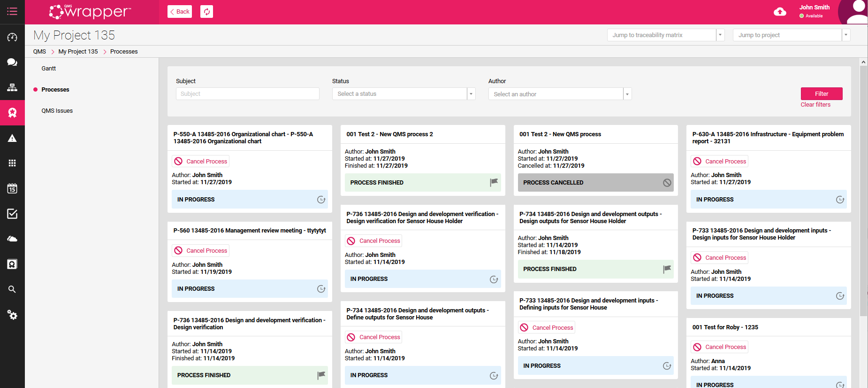Select Gantt in the side menu
The image size is (868, 388).
click(x=49, y=69)
